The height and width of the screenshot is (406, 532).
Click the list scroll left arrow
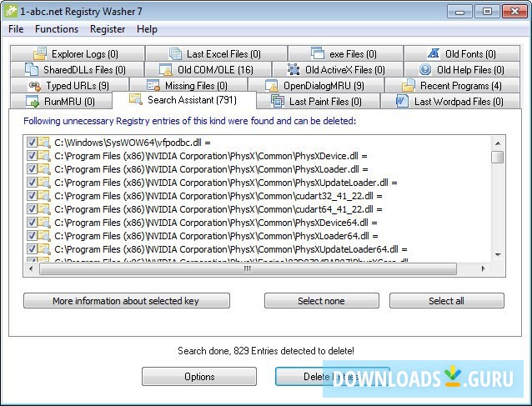coord(31,269)
